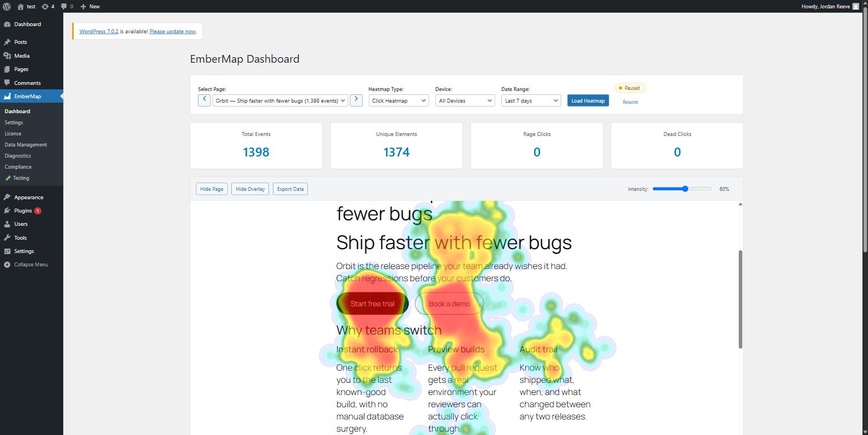Click the Posts pin icon

(x=7, y=42)
